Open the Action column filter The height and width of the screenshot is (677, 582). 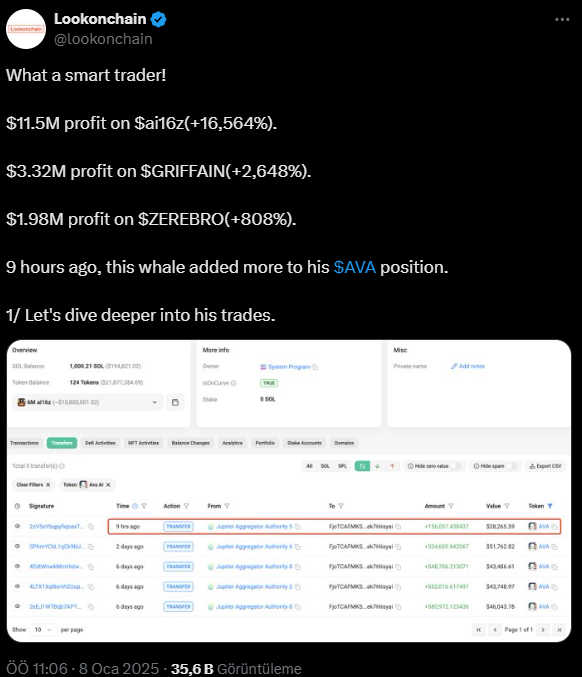tap(187, 506)
